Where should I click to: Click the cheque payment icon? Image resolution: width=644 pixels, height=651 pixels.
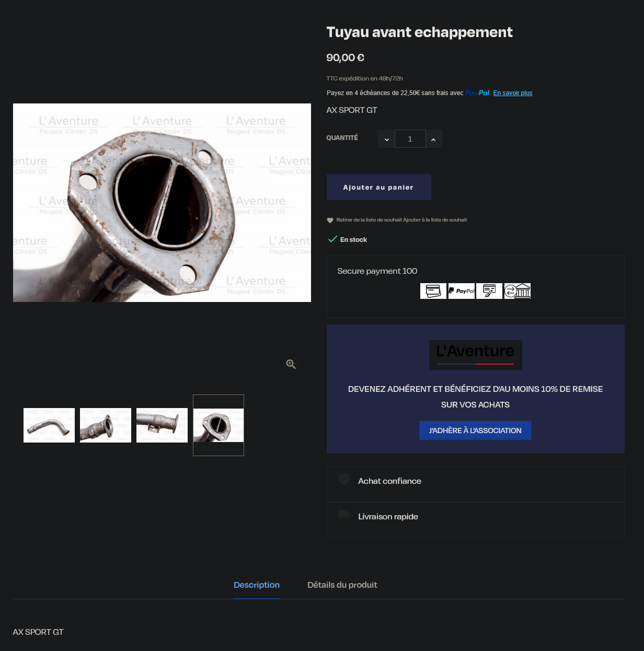489,291
